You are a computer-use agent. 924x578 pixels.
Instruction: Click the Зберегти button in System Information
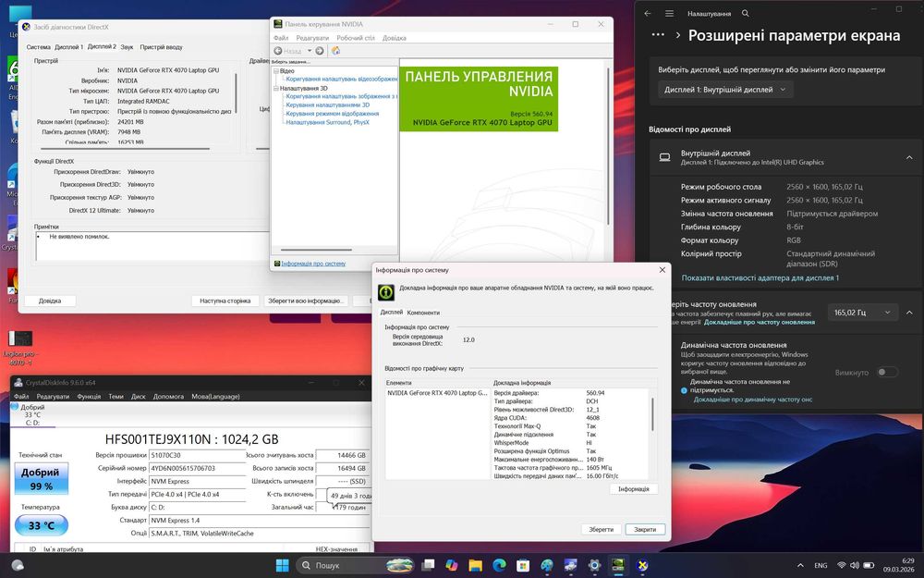(x=602, y=530)
